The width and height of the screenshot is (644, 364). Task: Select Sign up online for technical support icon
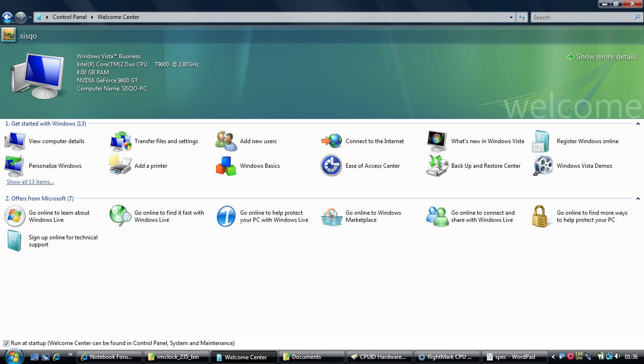(x=14, y=241)
